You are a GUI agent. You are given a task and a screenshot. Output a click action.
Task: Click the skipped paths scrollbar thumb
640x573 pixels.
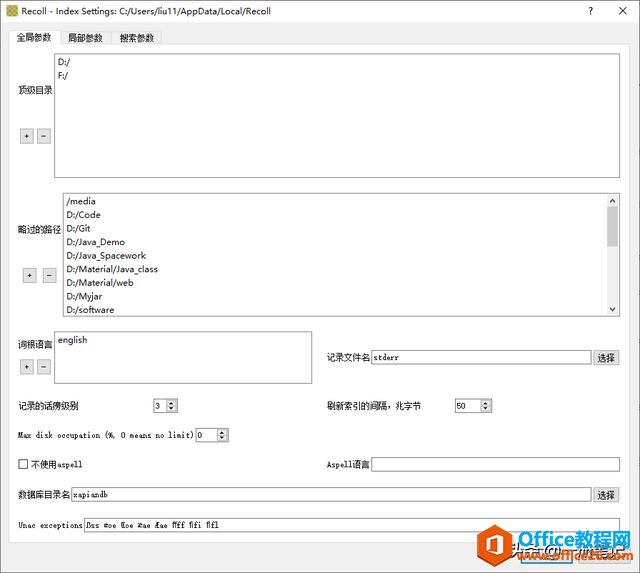click(x=612, y=227)
